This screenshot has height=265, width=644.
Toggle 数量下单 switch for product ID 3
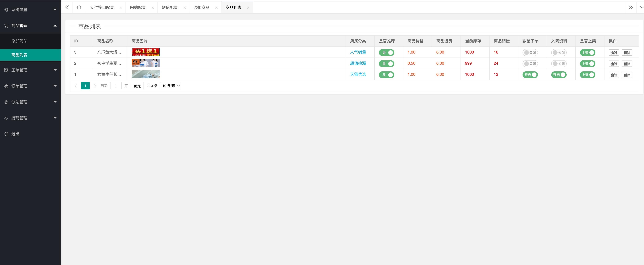(x=530, y=53)
